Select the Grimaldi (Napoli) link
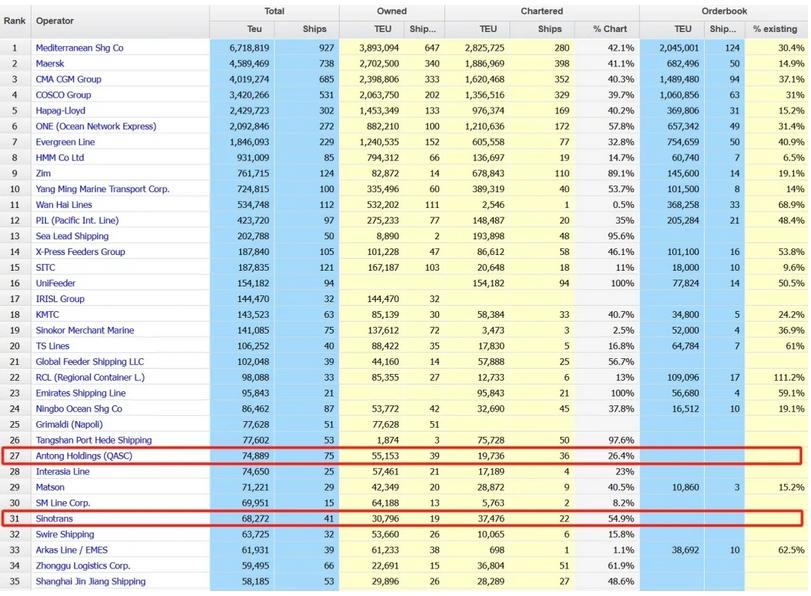The width and height of the screenshot is (811, 596). point(69,424)
